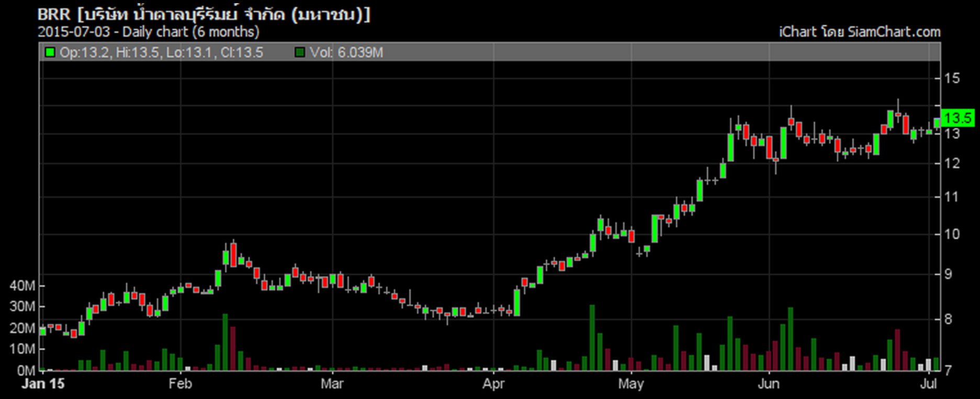Viewport: 980px width, 399px height.
Task: Click the 'Jan 15' date axis label
Action: [x=43, y=384]
